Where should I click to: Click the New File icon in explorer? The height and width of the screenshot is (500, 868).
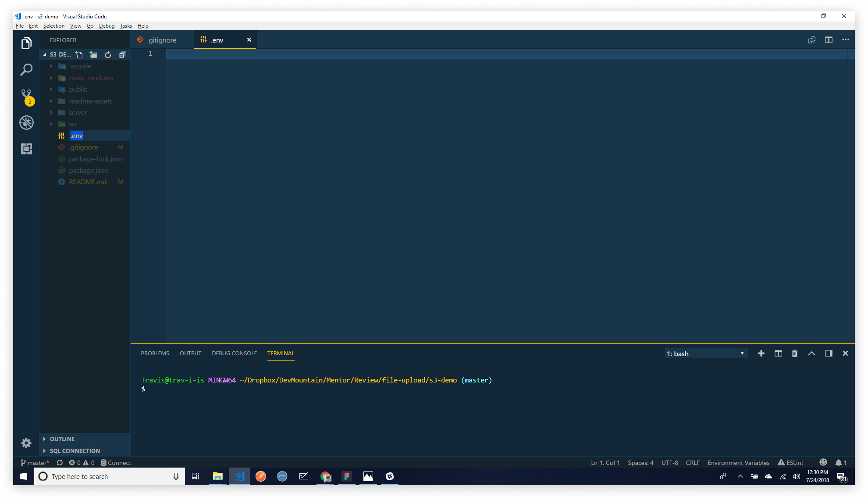point(79,54)
